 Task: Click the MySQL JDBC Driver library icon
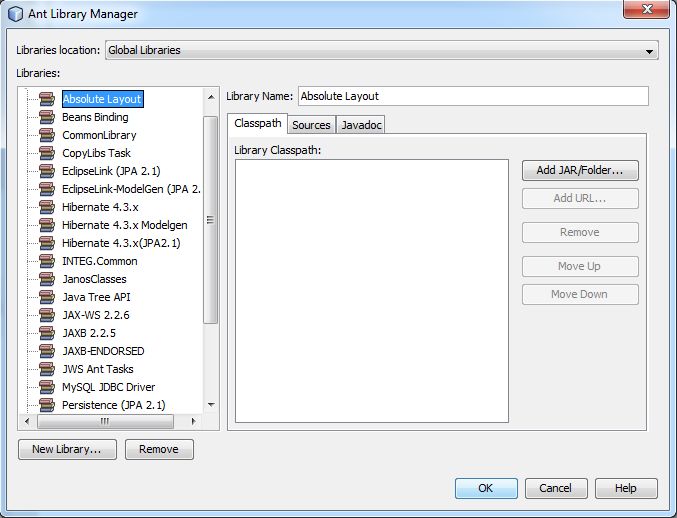click(x=47, y=387)
